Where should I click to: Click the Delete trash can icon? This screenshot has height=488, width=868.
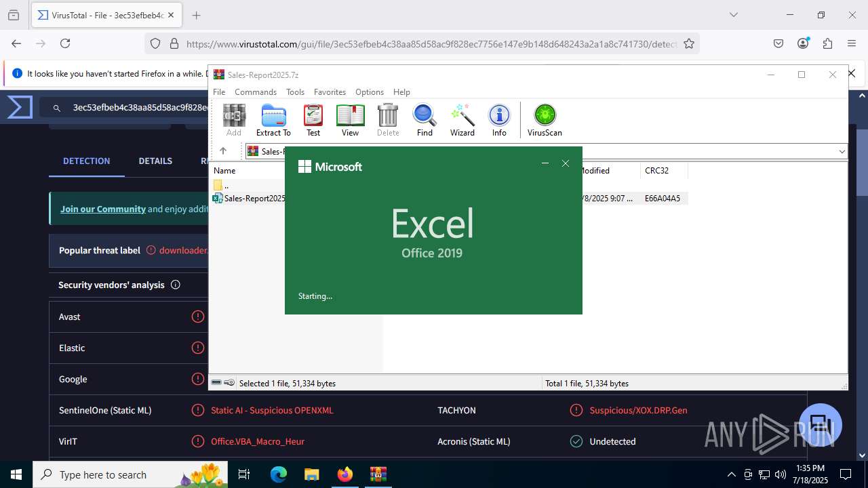pos(388,121)
